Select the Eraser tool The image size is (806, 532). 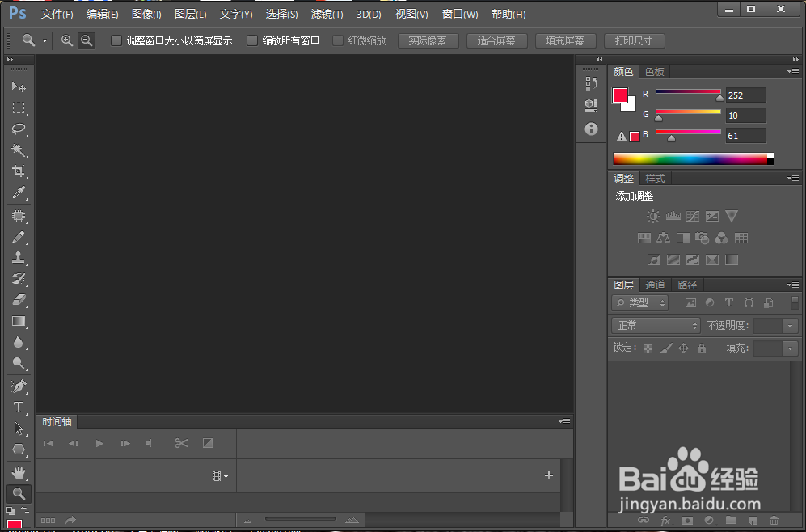[19, 300]
